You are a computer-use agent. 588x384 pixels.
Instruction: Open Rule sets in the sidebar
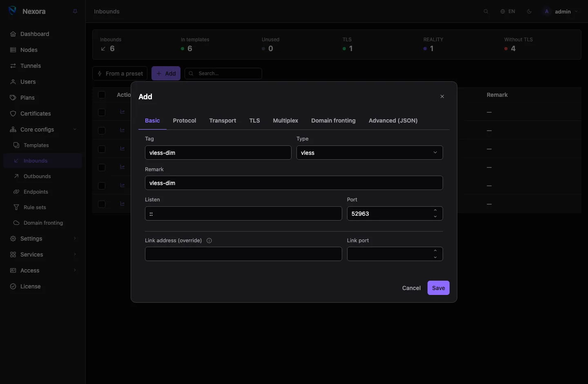click(43, 207)
